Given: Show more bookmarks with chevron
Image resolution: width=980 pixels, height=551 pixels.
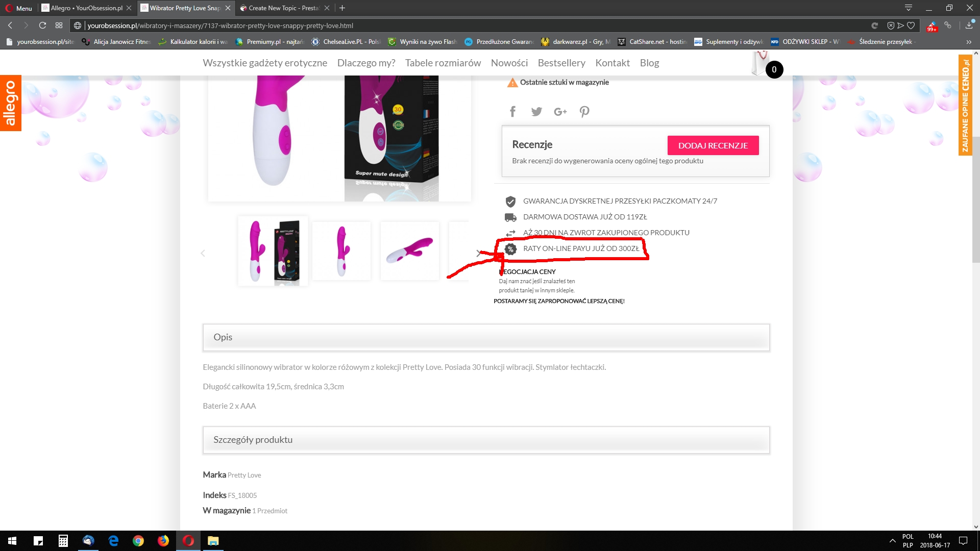Looking at the screenshot, I should pos(968,42).
